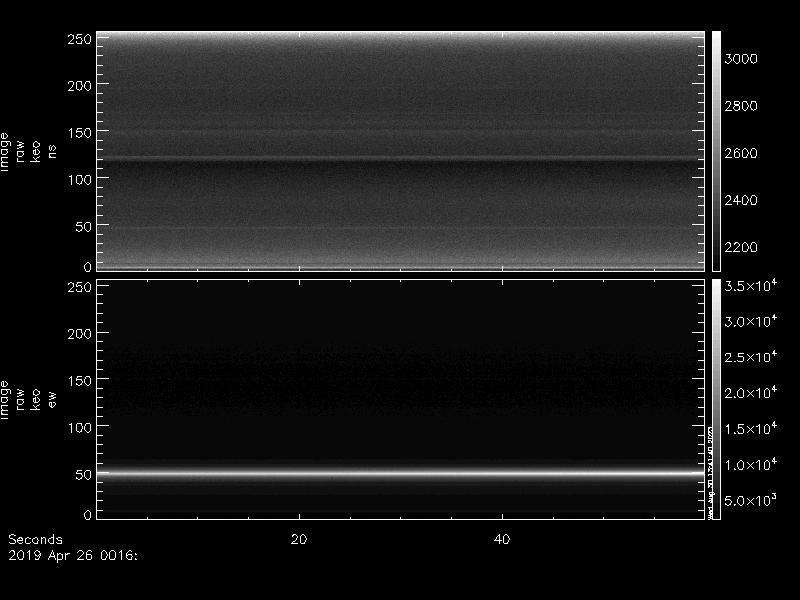Select the Seconds axis title
Screen dimensions: 800x600
click(x=35, y=539)
